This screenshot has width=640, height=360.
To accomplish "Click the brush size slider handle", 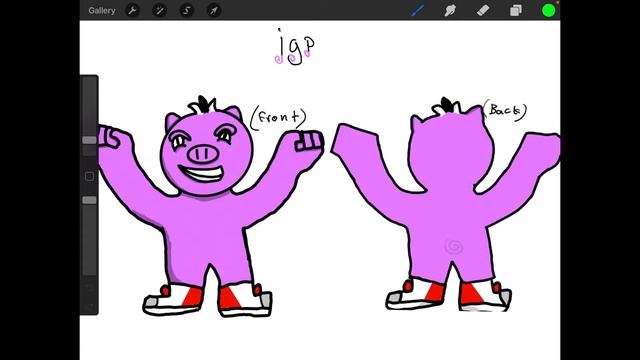I will pyautogui.click(x=89, y=140).
